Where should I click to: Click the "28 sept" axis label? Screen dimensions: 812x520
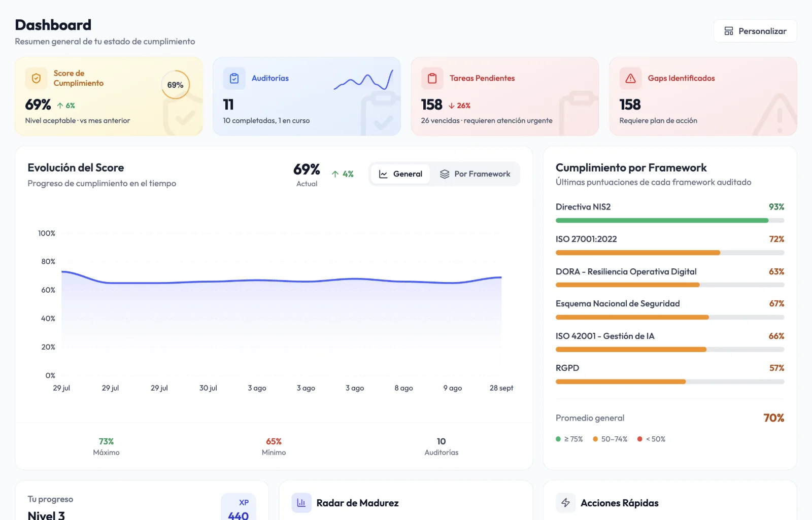point(501,388)
